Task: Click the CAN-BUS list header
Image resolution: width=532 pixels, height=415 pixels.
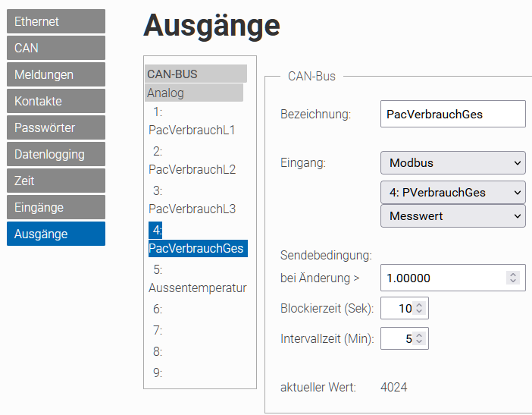Action: (196, 74)
